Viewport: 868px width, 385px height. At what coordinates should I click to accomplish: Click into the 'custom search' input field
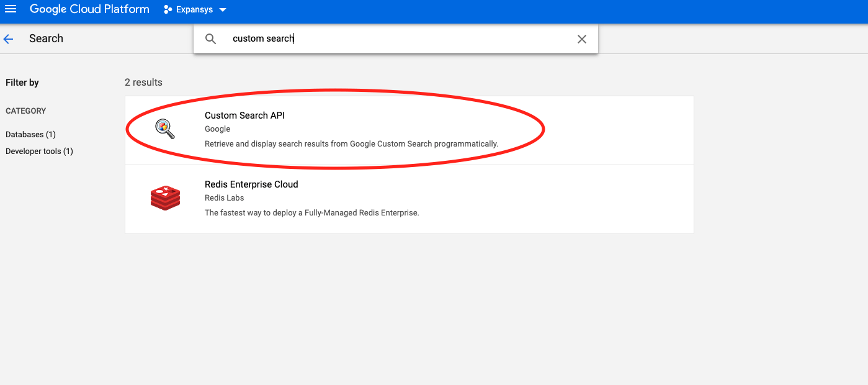tap(397, 38)
